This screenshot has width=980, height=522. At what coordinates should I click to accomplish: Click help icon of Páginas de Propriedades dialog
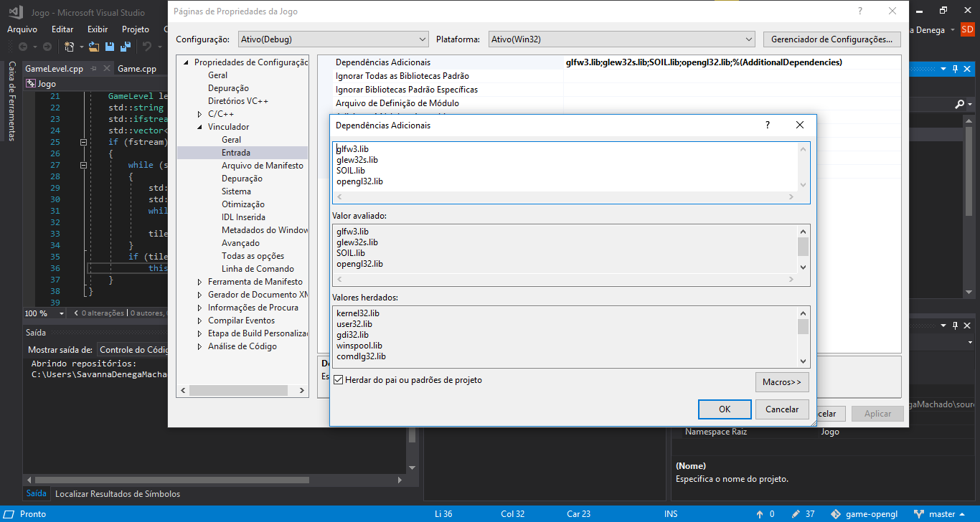point(859,11)
